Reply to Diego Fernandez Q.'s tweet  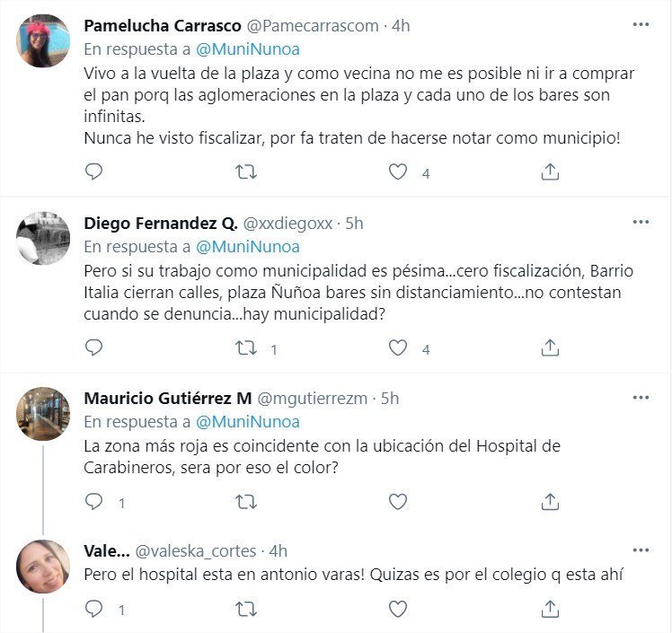tap(93, 347)
